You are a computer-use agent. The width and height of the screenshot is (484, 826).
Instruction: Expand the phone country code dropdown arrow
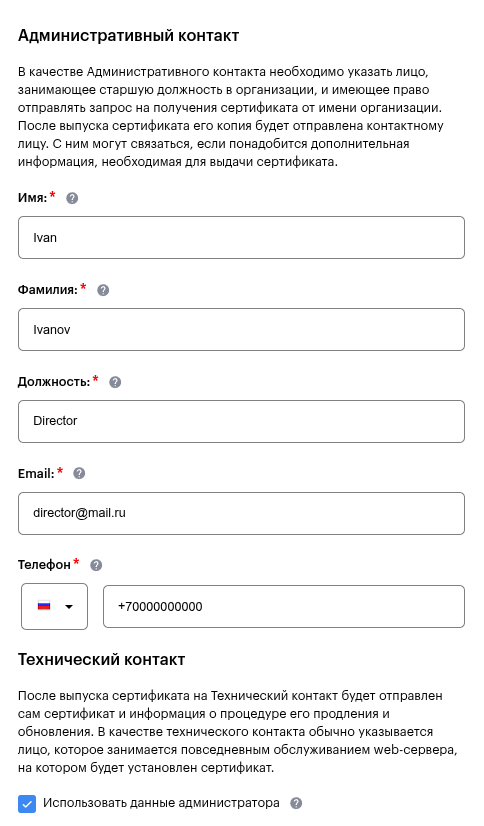[68, 607]
